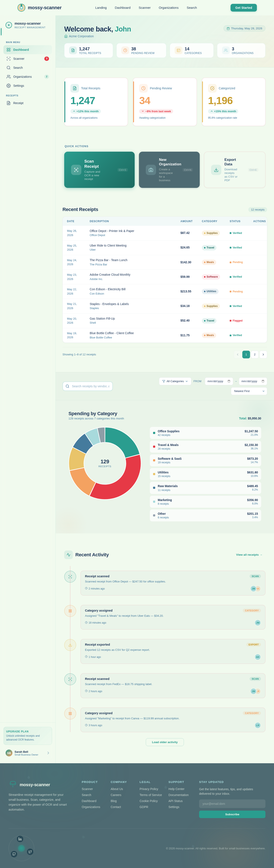This screenshot has height=868, width=274.
Task: Go to Landing in top navigation
Action: point(101,8)
